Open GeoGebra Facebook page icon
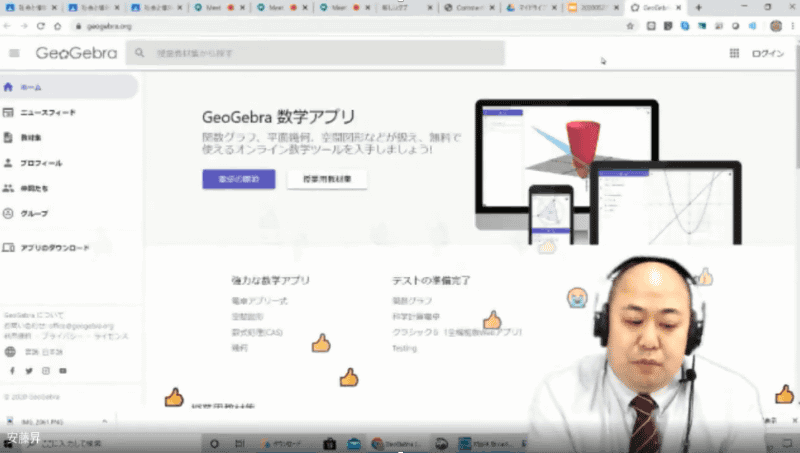 pos(12,371)
